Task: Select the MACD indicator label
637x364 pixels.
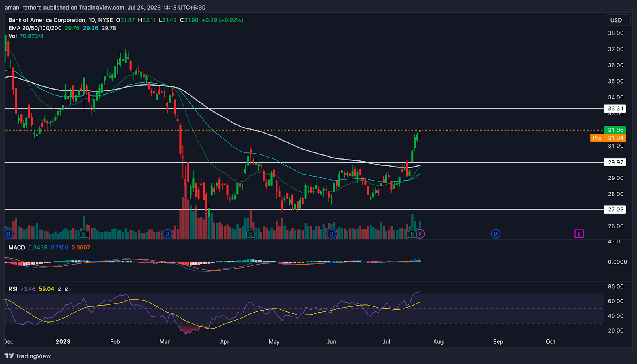Action: [17, 247]
